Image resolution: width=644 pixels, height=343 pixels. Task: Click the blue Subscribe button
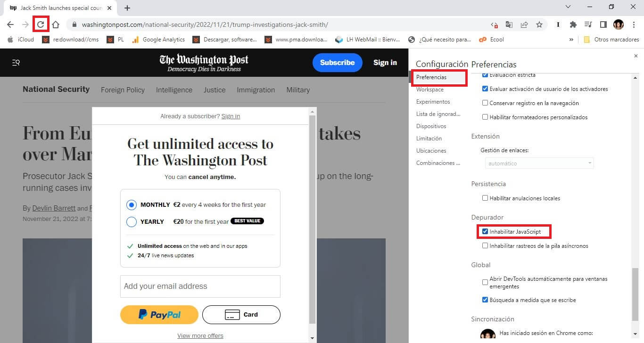click(x=337, y=63)
